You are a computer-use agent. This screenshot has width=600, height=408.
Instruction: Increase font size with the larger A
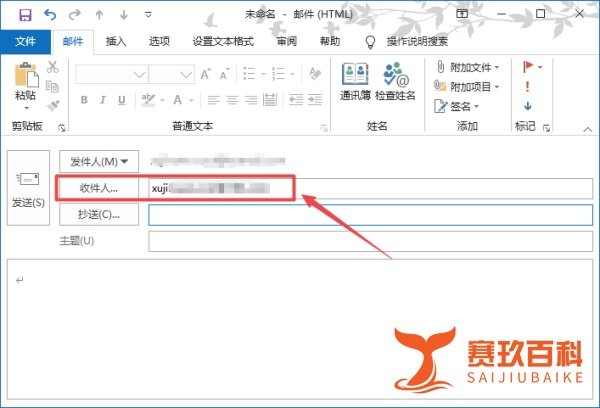(205, 74)
